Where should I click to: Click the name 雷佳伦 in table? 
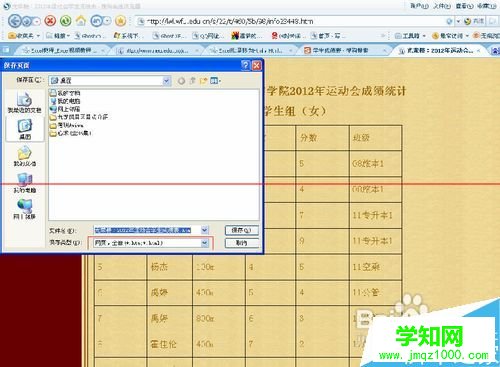click(163, 344)
